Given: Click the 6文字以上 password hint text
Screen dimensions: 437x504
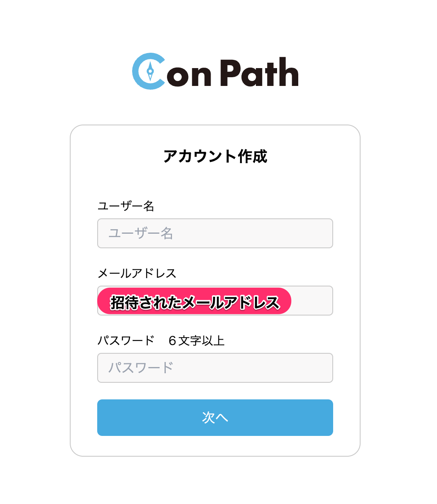Looking at the screenshot, I should tap(196, 341).
